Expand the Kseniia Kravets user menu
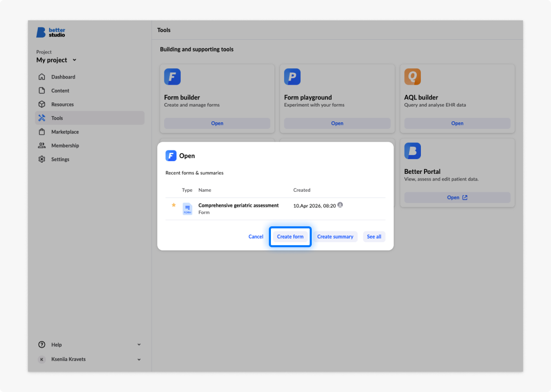Viewport: 551px width, 392px height. tap(139, 359)
